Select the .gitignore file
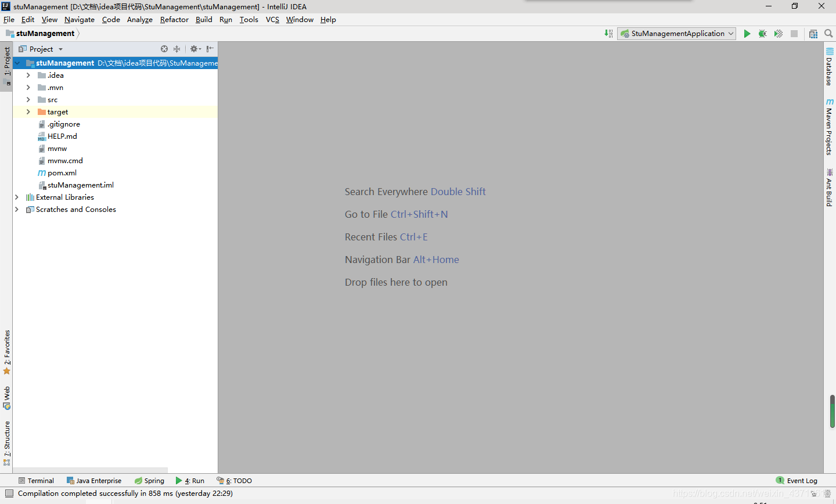836x504 pixels. 64,124
